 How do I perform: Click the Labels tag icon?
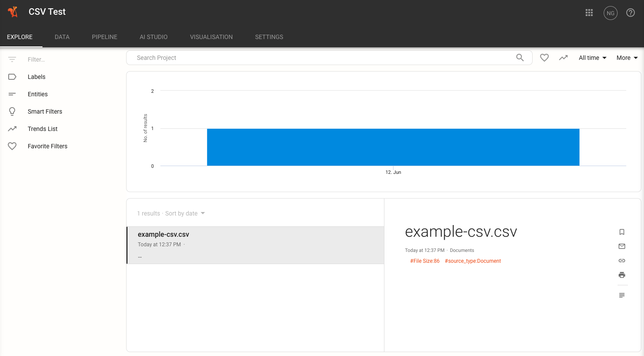[12, 77]
